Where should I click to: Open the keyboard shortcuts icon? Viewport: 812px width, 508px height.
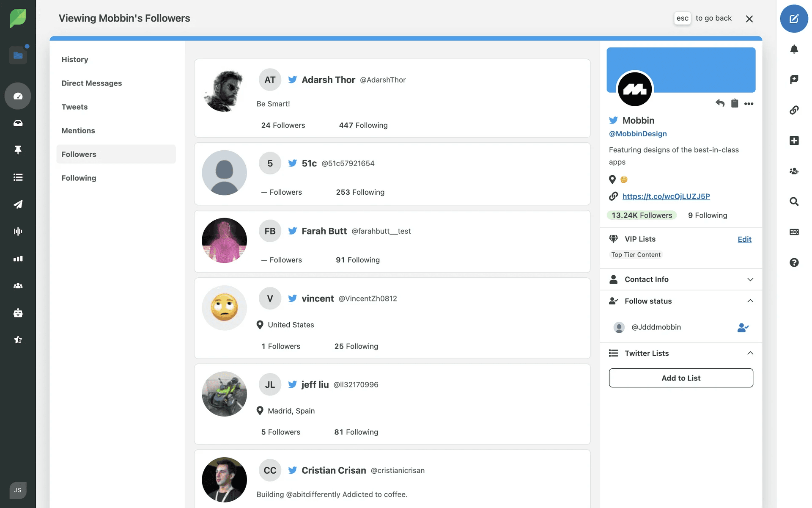[794, 232]
